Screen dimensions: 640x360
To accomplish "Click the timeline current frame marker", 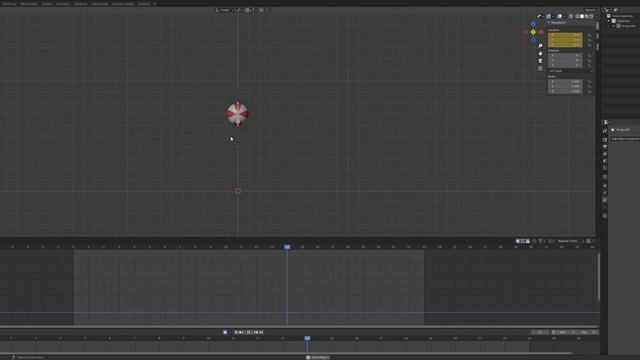I will (307, 338).
